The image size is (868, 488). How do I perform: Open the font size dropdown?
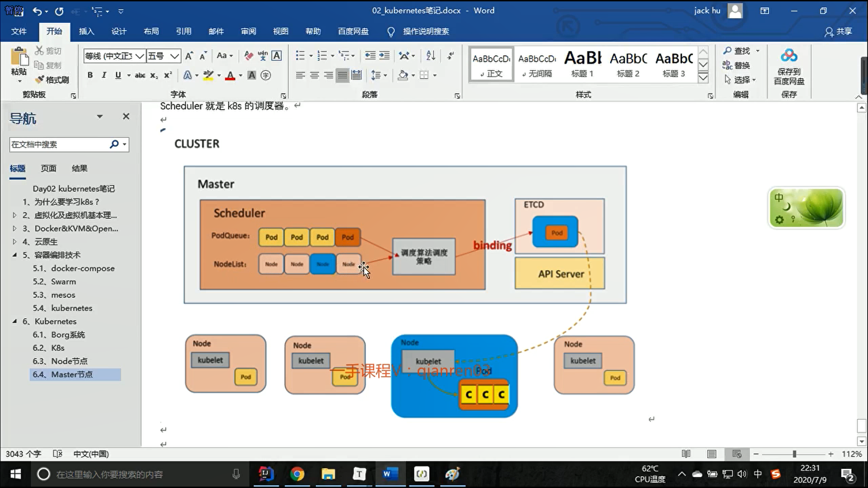[175, 56]
